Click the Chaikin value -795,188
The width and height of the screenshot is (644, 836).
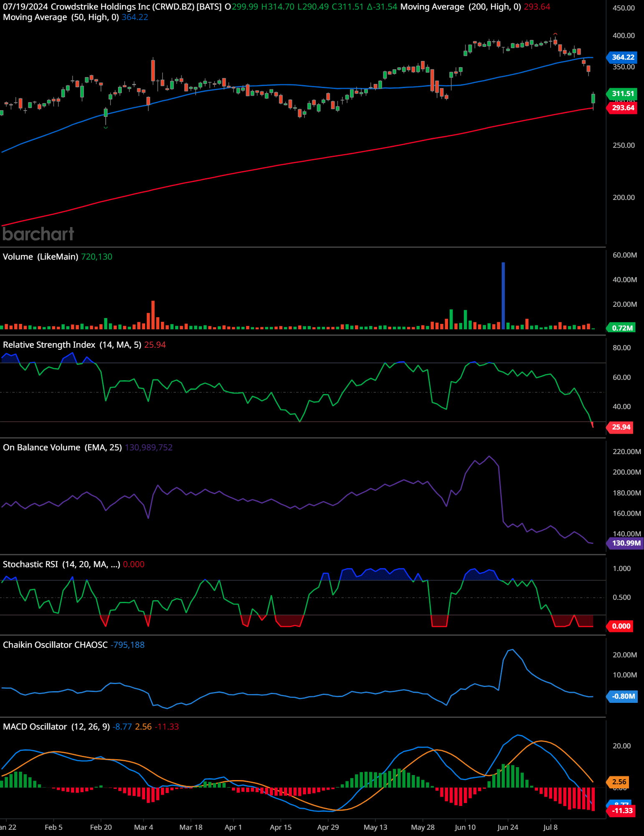click(128, 645)
